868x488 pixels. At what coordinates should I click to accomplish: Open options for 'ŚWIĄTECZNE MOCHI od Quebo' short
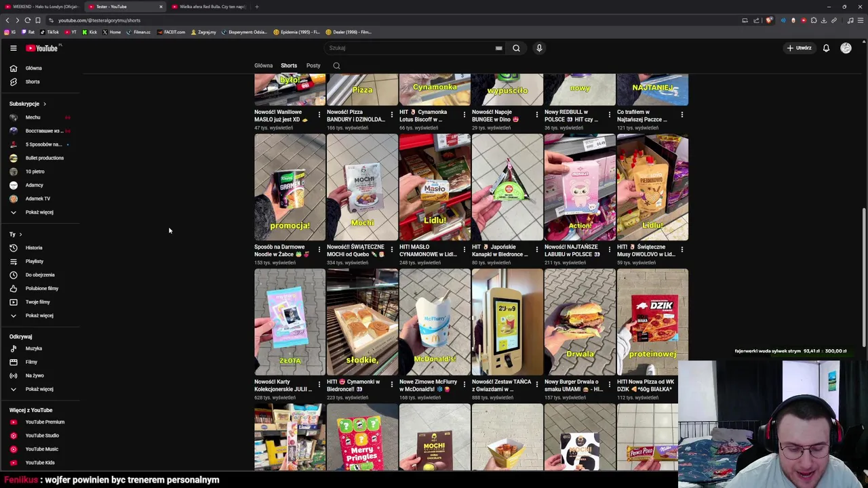pyautogui.click(x=392, y=249)
